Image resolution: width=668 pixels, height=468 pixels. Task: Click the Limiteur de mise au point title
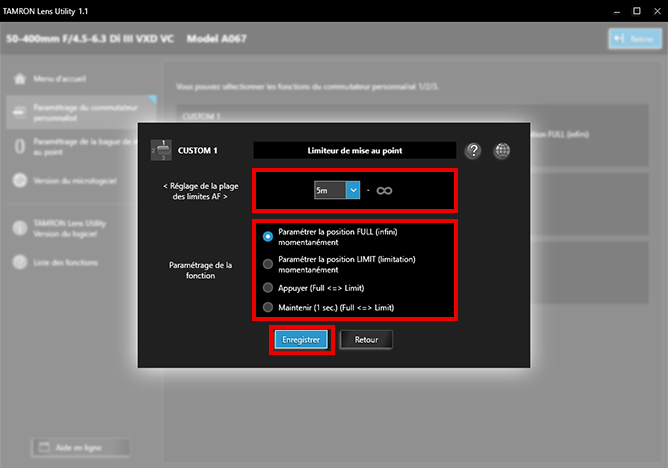click(354, 150)
